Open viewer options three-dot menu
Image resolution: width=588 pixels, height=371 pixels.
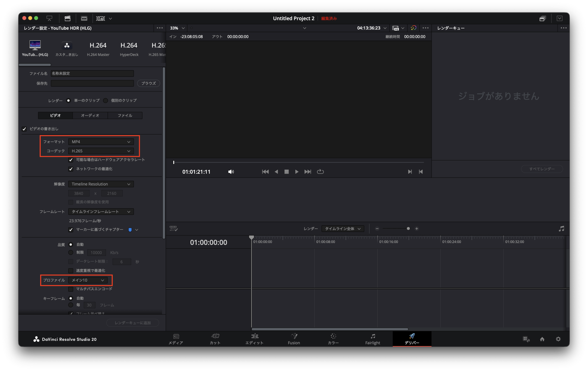point(425,28)
